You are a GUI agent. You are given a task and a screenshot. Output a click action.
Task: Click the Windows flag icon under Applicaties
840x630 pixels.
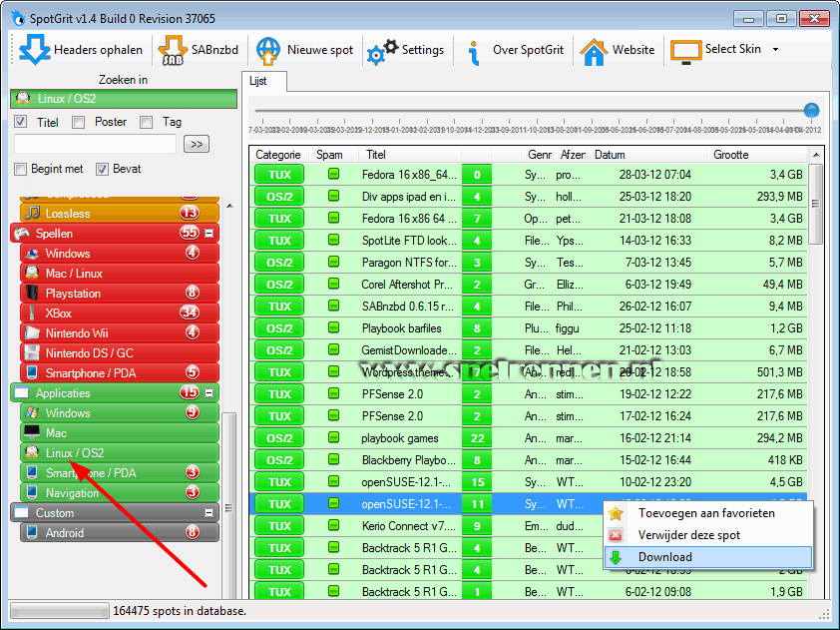pos(32,413)
